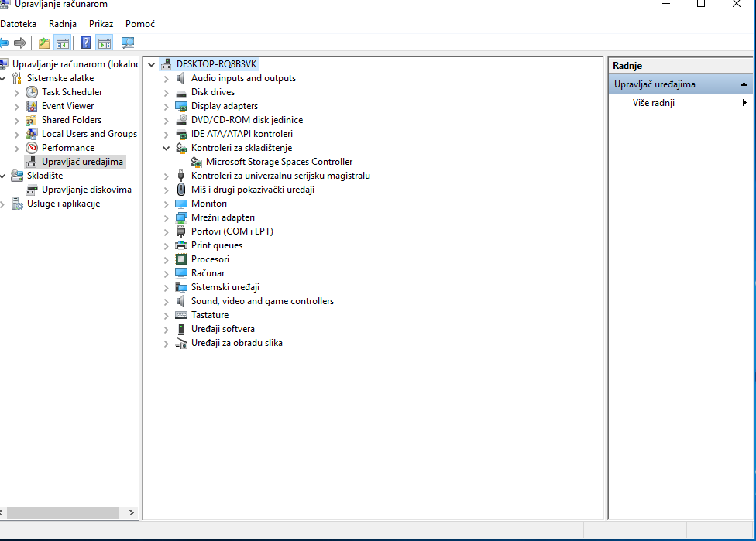Screen dimensions: 756x541
Task: Click the Microsoft Storage Spaces Controller icon
Action: click(x=196, y=162)
